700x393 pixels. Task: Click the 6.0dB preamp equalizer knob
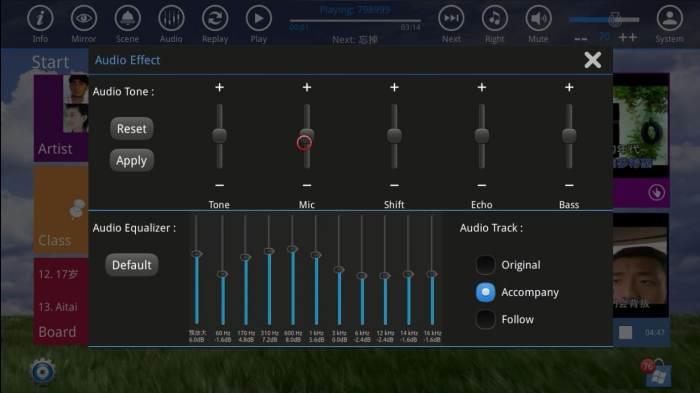pyautogui.click(x=197, y=254)
